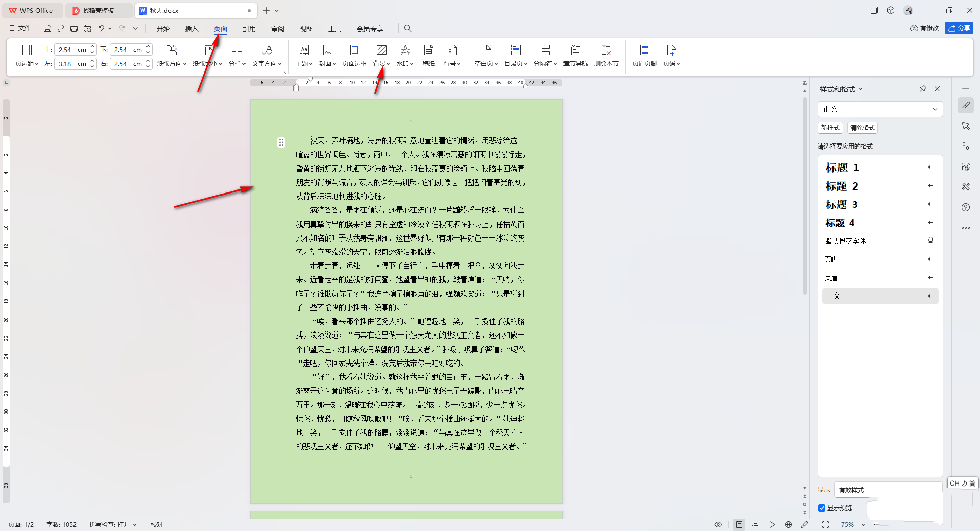Click the save document icon
Screen dimensions: 980x531
pos(47,28)
